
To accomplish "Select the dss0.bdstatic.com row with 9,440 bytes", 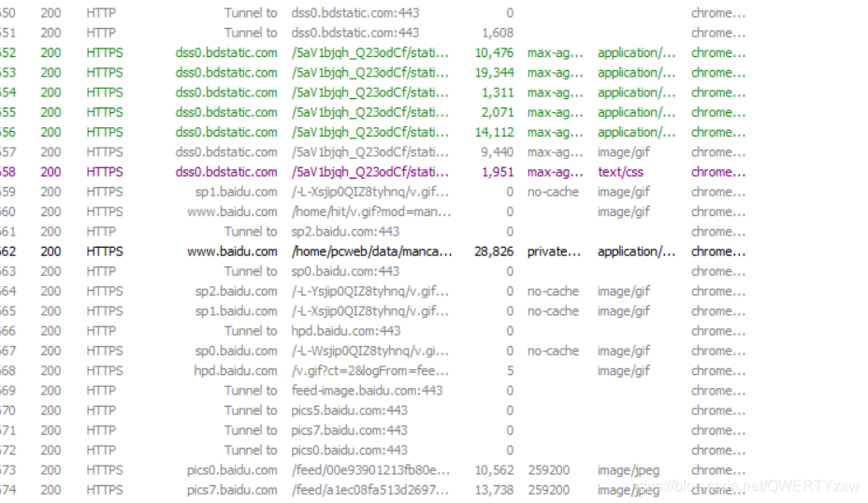I will [372, 152].
